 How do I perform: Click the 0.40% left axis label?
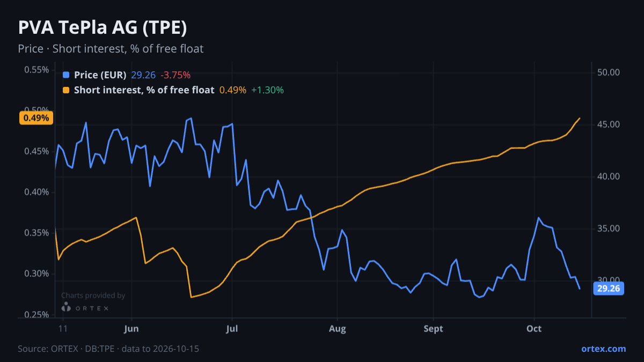pyautogui.click(x=36, y=192)
